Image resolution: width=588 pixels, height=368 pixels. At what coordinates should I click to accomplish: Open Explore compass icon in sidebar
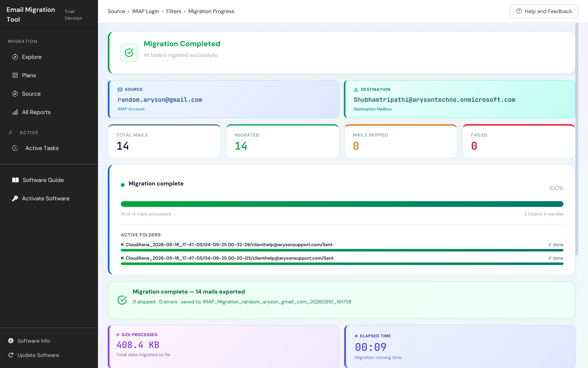click(x=15, y=57)
